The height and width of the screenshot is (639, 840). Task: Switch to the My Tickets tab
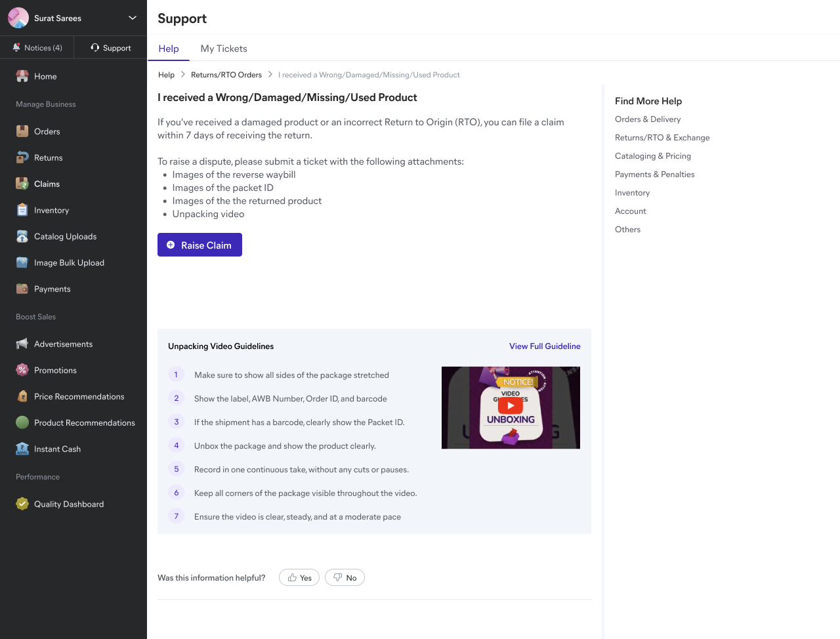tap(224, 49)
